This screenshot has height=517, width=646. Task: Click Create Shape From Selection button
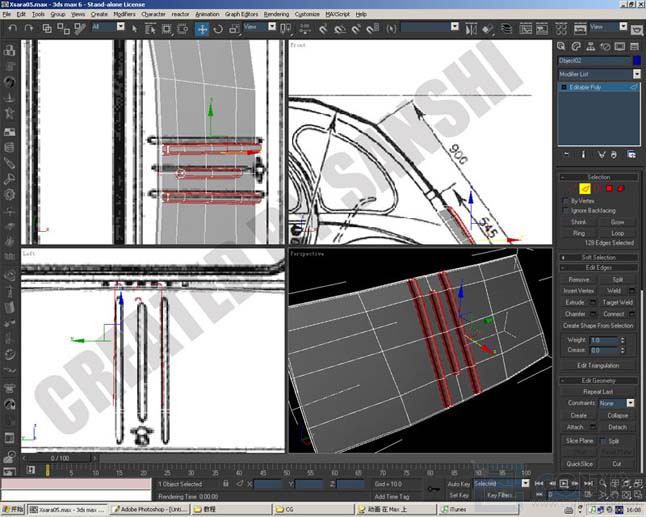click(x=598, y=325)
